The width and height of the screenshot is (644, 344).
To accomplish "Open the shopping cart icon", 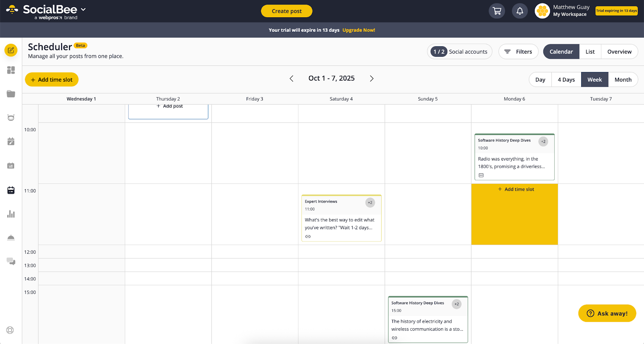I will (497, 11).
